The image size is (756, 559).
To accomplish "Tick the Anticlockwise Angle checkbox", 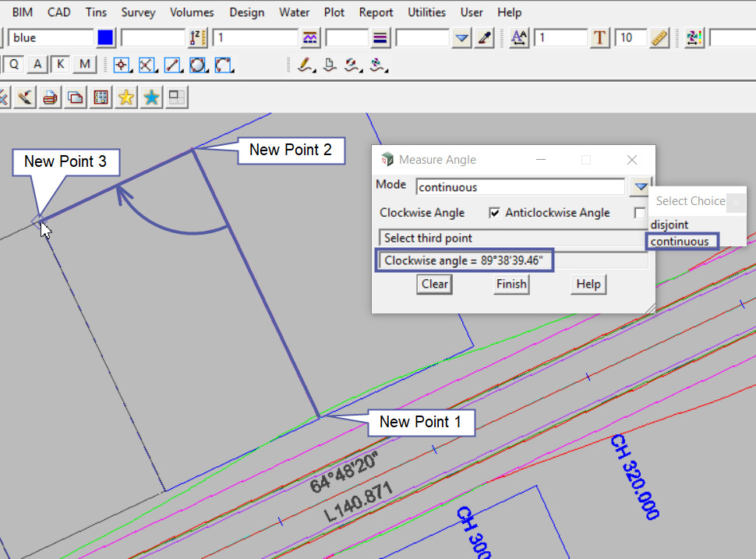I will tap(640, 213).
